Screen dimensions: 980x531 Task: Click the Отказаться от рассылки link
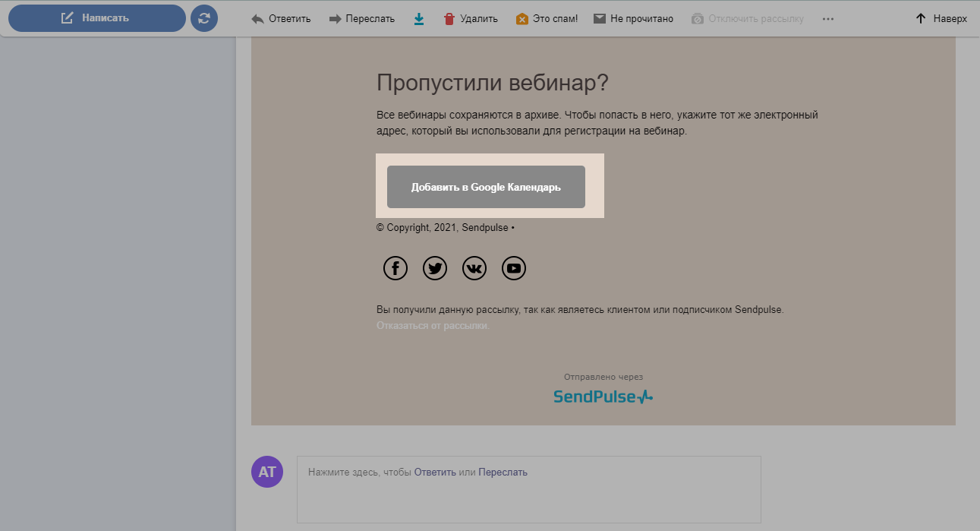pos(433,326)
